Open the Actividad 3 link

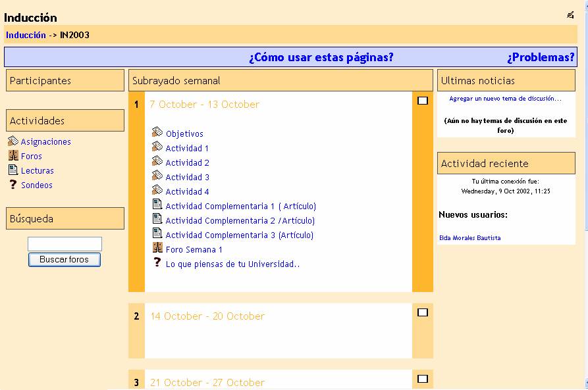tap(187, 177)
